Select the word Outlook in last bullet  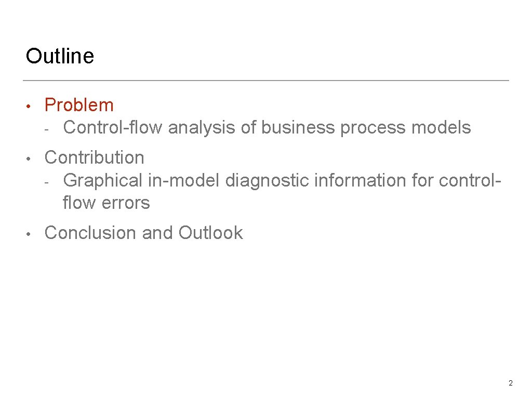point(211,233)
